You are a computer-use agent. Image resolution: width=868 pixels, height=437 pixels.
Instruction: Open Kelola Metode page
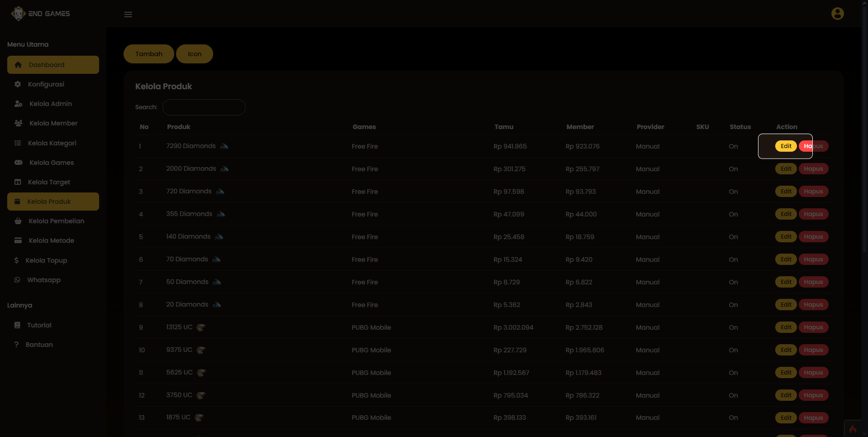(x=53, y=240)
